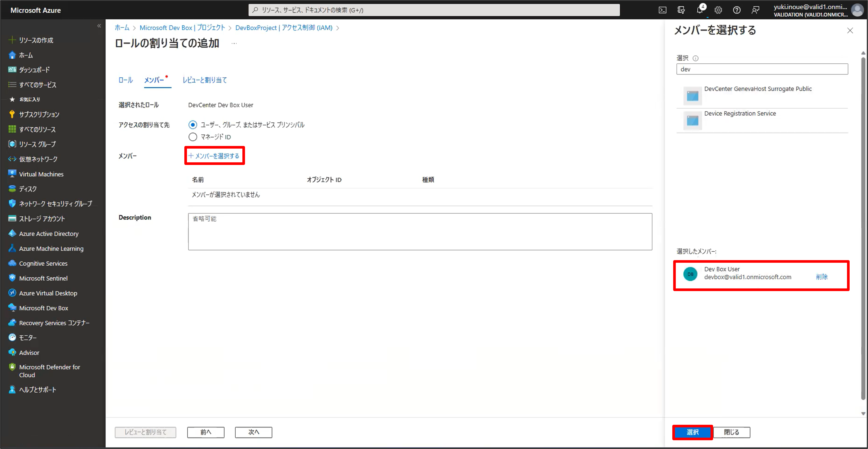This screenshot has width=868, height=449.
Task: Click the 名前 column header
Action: 198,180
